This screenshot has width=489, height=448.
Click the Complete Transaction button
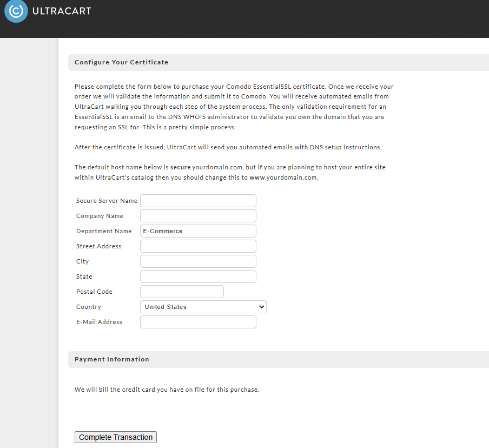pyautogui.click(x=116, y=437)
